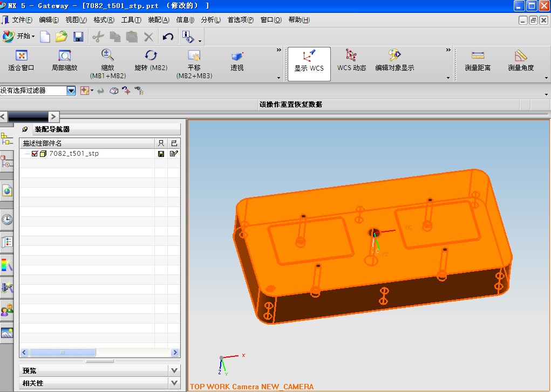Open the History clock sidebar tab
The image size is (551, 392).
tap(6, 219)
